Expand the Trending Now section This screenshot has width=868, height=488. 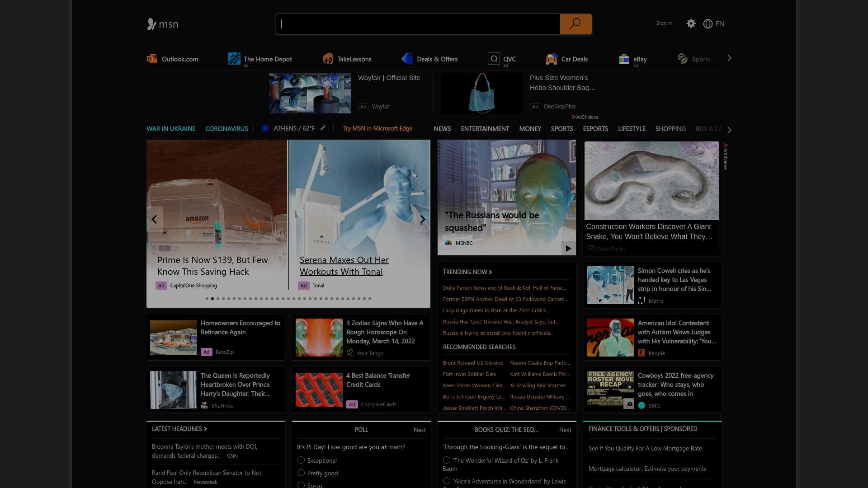pos(467,272)
